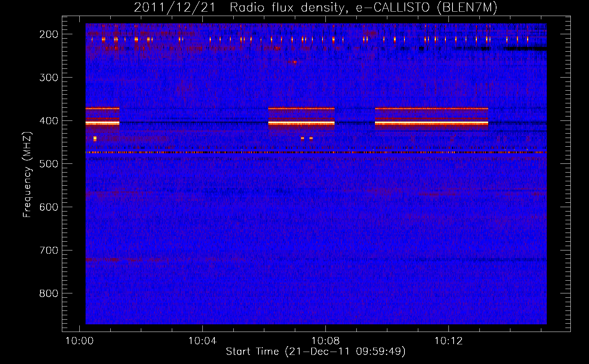Click the 200 frequency tick label
Viewport: 589px width, 364px height.
coord(49,34)
